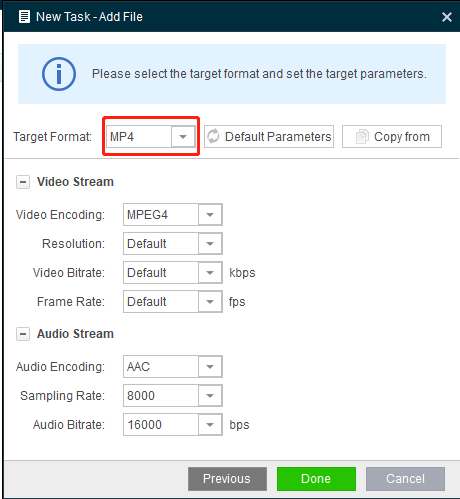Collapse the Audio Stream section
Screen dimensions: 460x499
(23, 334)
